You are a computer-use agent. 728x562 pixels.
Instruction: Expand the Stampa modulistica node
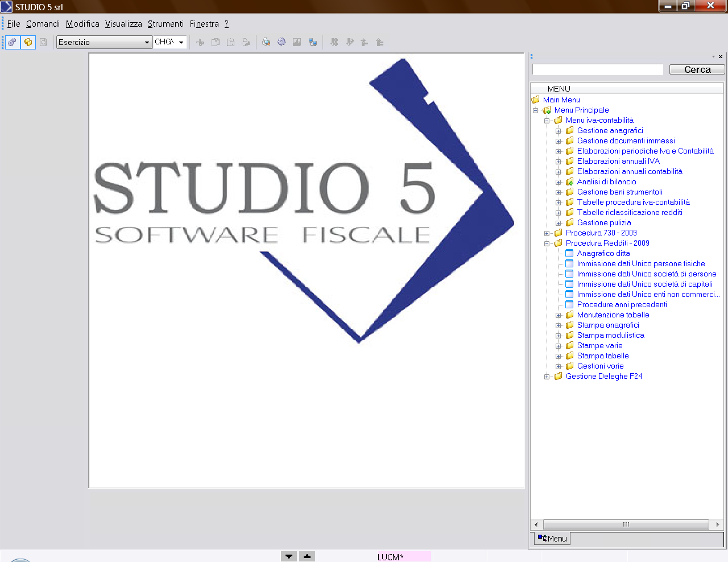[558, 336]
